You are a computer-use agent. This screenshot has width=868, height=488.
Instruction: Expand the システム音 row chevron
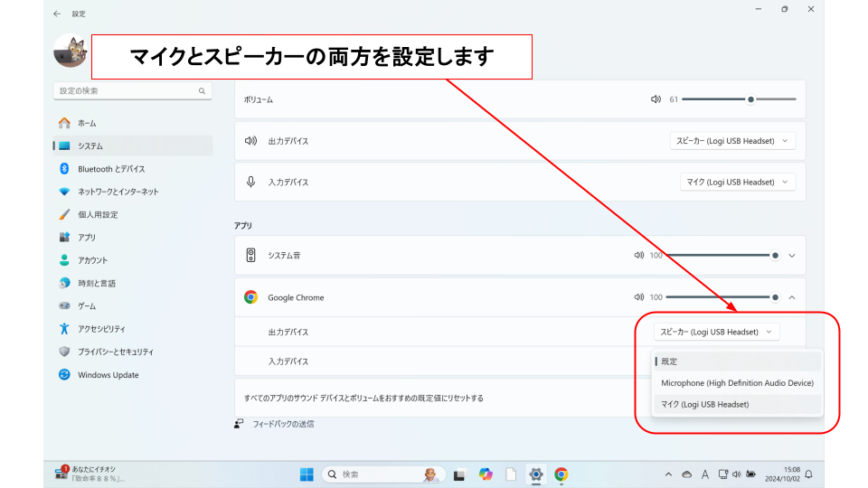coord(792,256)
